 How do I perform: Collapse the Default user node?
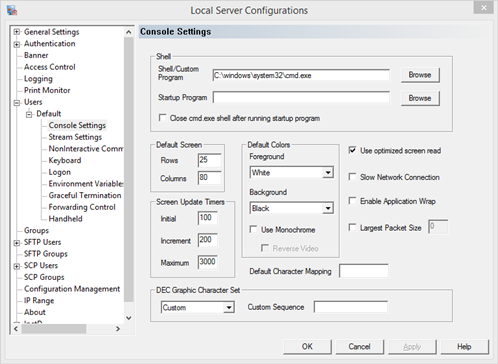pos(29,114)
